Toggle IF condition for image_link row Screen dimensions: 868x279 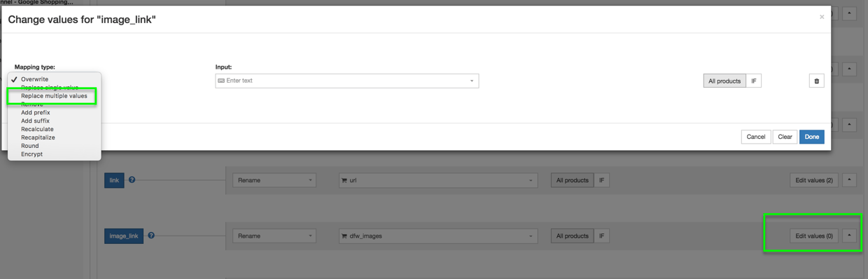pos(601,236)
